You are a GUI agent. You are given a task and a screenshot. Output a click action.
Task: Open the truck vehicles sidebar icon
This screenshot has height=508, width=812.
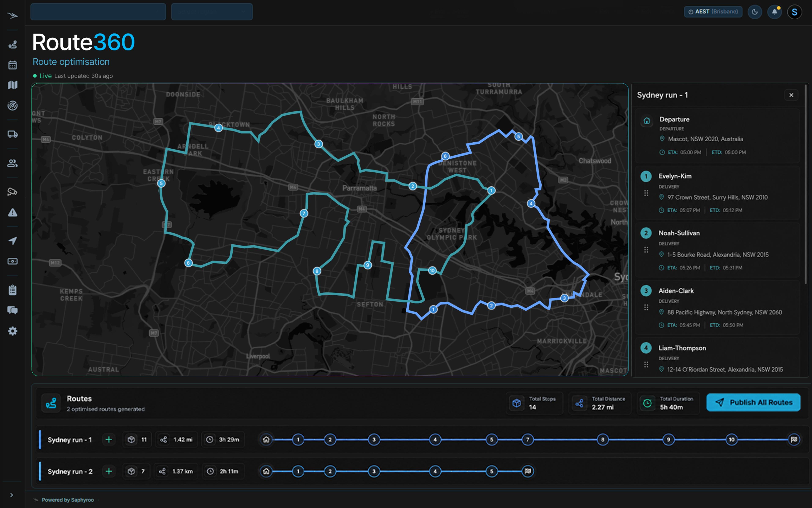12,134
